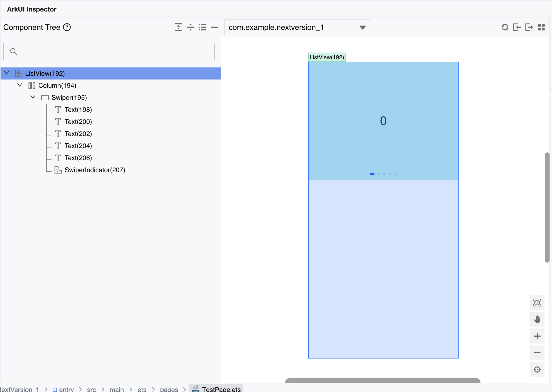Click the Swiper(195) node icon

coord(45,98)
